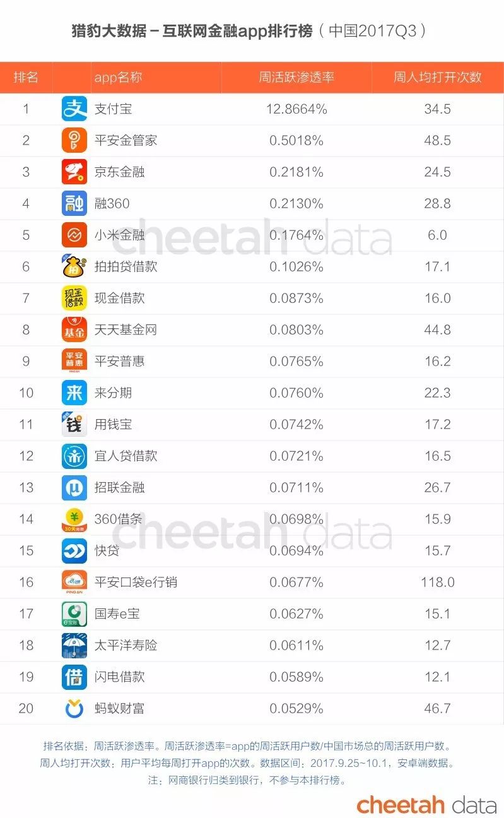Click the 周活跃渗透率 column header
The image size is (504, 818).
(296, 77)
